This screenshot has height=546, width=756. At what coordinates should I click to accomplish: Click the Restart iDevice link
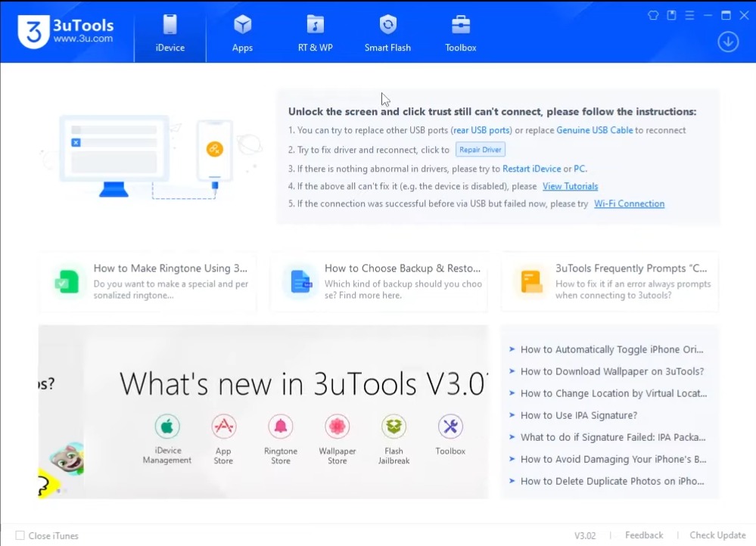531,169
